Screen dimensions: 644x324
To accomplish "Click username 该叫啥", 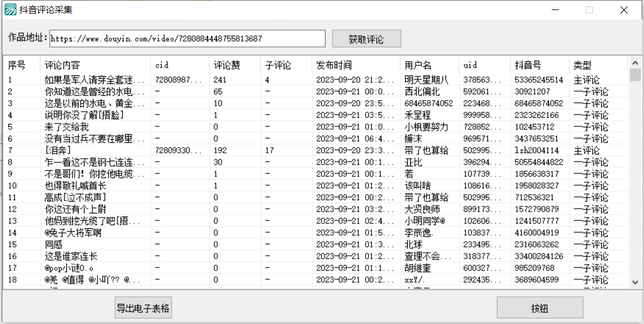I will [x=417, y=186].
